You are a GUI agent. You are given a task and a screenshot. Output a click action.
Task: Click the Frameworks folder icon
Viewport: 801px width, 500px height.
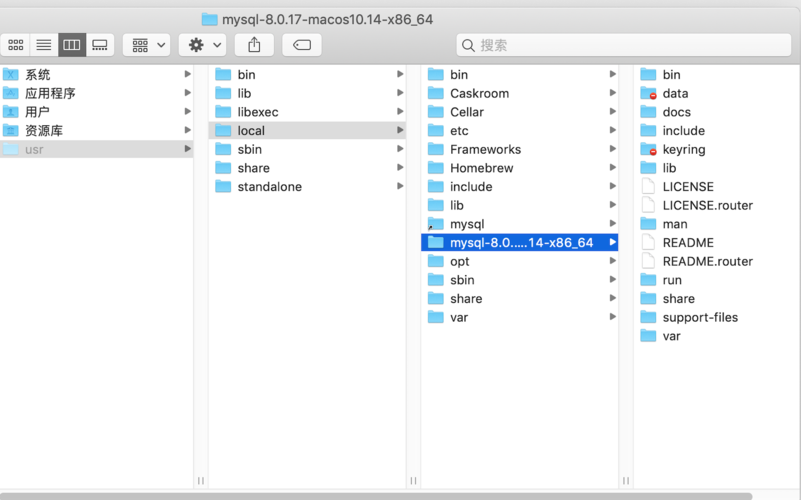pyautogui.click(x=436, y=149)
